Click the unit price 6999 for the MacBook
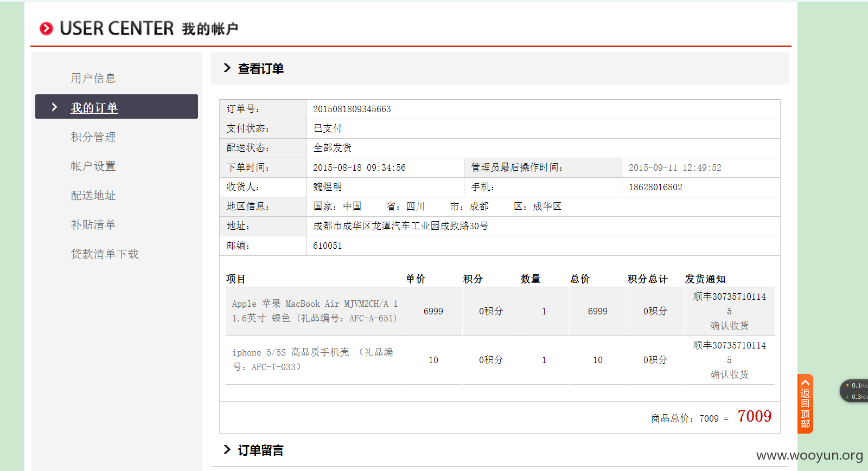Image resolution: width=868 pixels, height=471 pixels. [x=433, y=311]
